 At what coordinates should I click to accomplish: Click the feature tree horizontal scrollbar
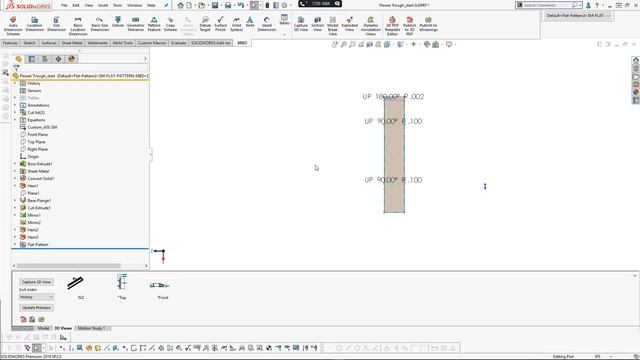click(69, 266)
